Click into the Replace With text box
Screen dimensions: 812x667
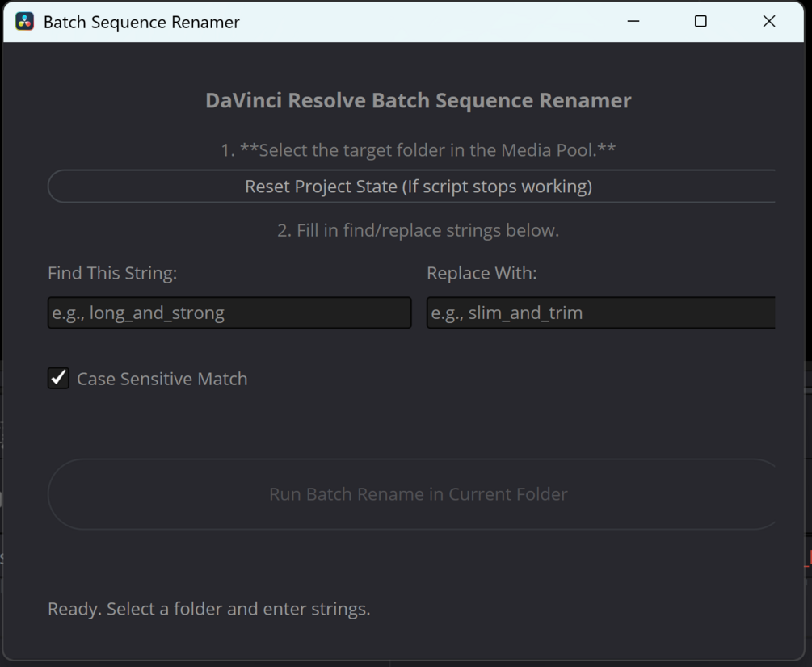tap(600, 313)
